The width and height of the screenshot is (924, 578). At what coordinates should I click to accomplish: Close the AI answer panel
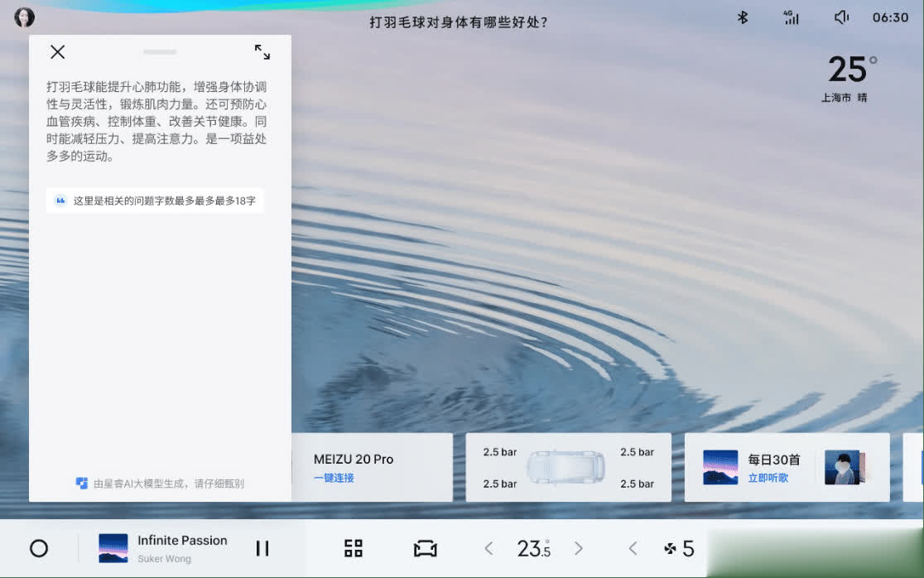pyautogui.click(x=57, y=52)
